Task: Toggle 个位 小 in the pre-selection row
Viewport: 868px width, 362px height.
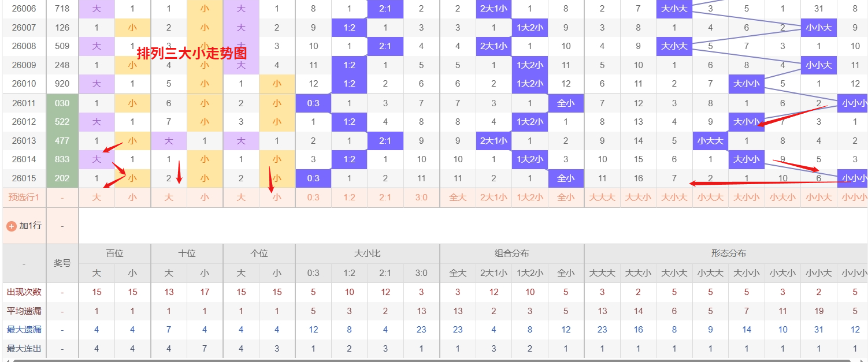Action: [x=277, y=197]
